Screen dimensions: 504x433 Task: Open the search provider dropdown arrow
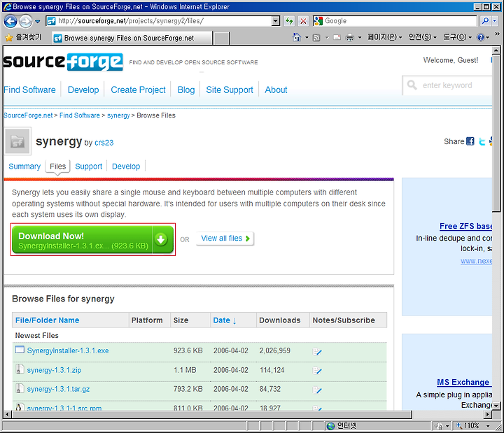tap(494, 21)
